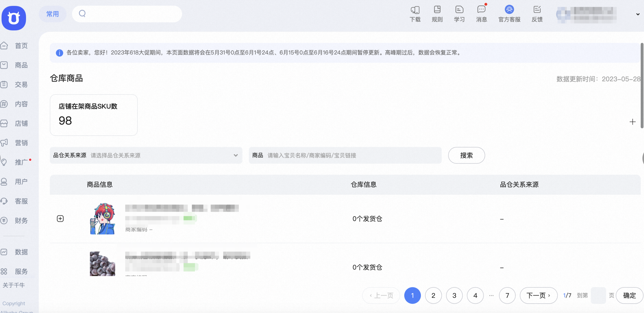Open 商品 products in sidebar

(x=14, y=65)
